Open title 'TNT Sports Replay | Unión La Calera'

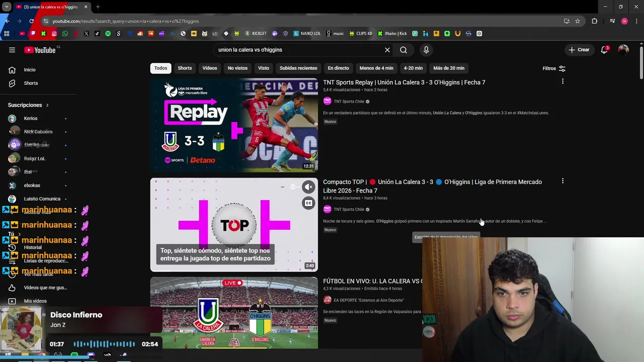(x=404, y=82)
